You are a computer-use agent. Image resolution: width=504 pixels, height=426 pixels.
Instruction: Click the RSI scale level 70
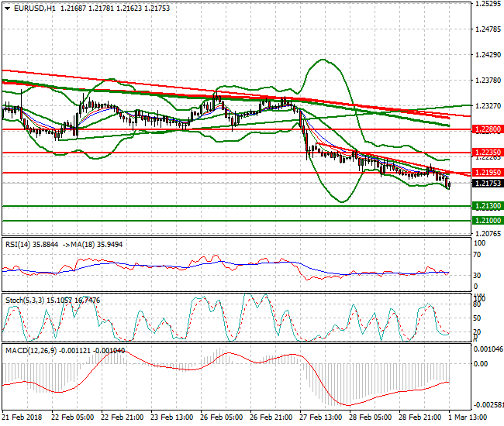[478, 255]
